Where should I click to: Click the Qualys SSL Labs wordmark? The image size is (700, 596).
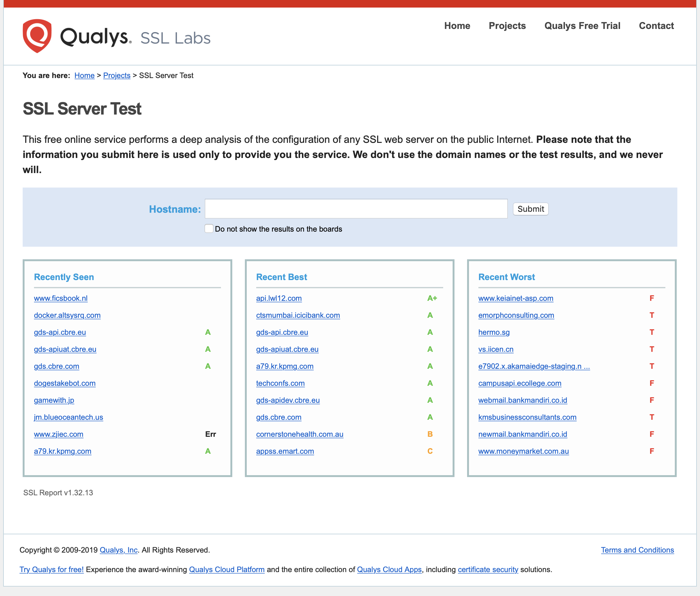(x=135, y=37)
